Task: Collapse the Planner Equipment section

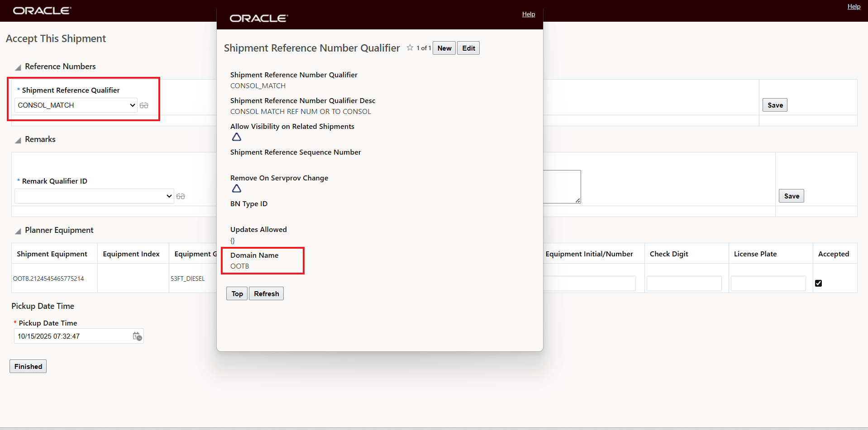Action: 17,231
